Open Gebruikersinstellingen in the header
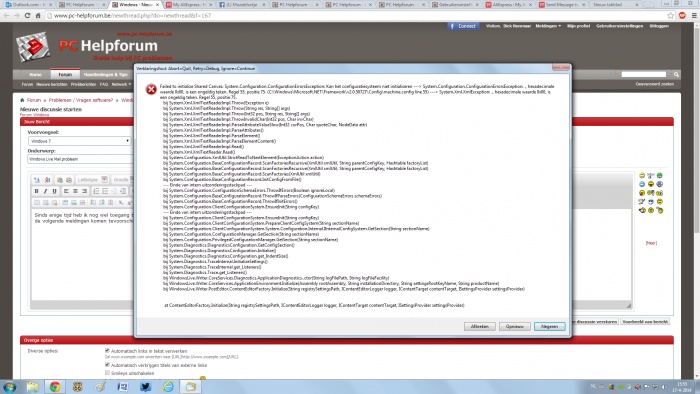This screenshot has height=394, width=700. click(620, 26)
